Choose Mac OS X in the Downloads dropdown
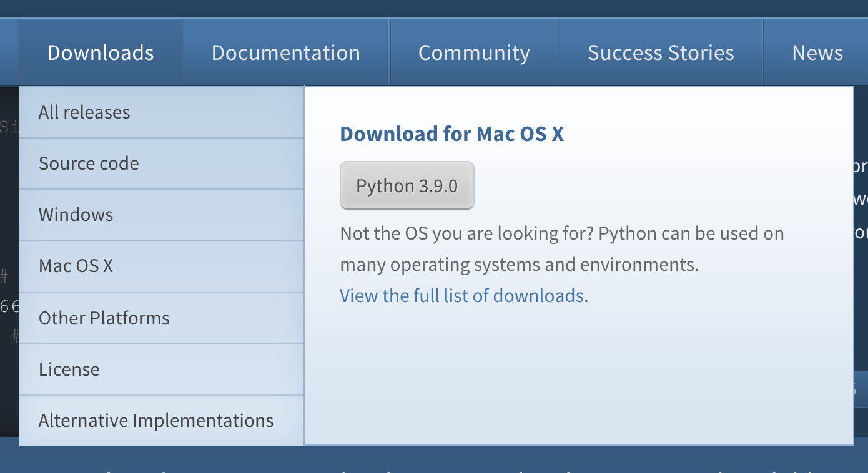The image size is (868, 473). tap(76, 265)
